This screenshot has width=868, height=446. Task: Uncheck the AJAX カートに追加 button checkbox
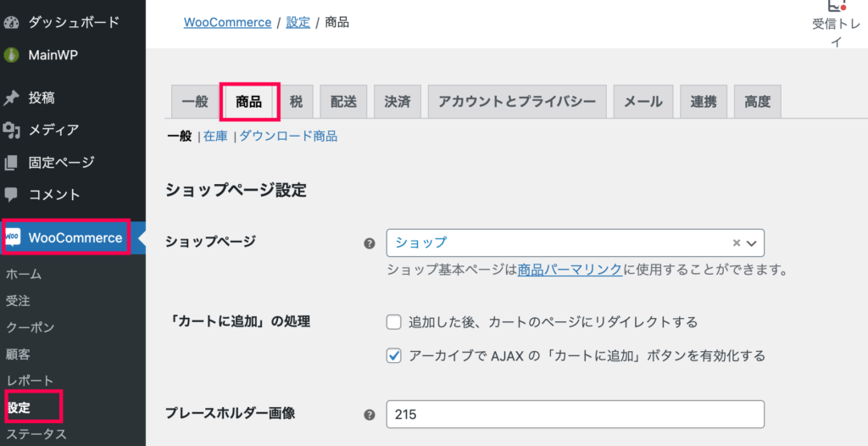click(x=393, y=355)
